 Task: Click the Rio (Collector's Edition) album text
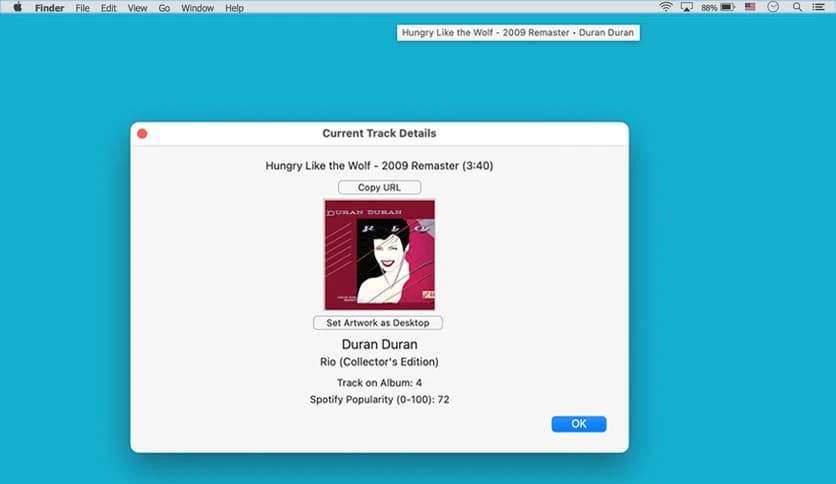pyautogui.click(x=379, y=362)
